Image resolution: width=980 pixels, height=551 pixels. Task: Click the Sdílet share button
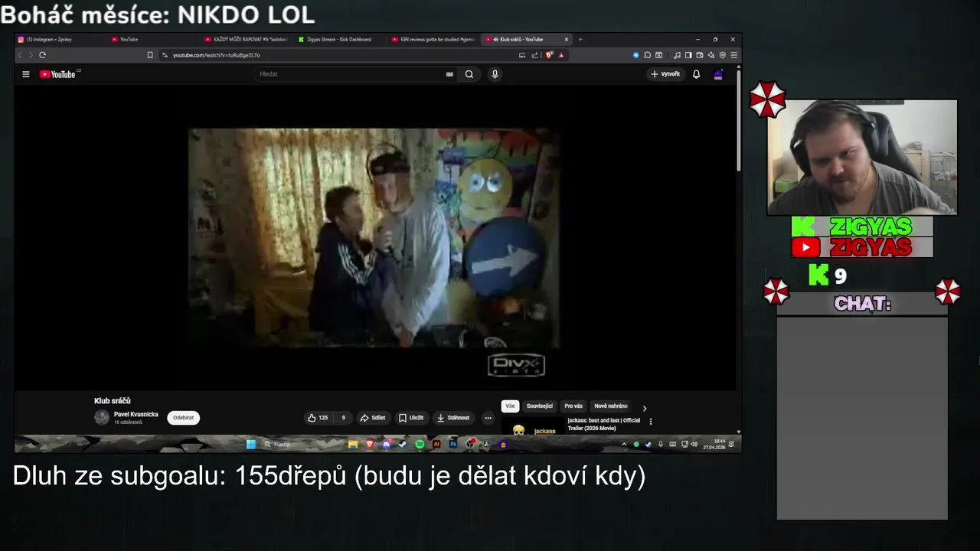click(x=373, y=418)
